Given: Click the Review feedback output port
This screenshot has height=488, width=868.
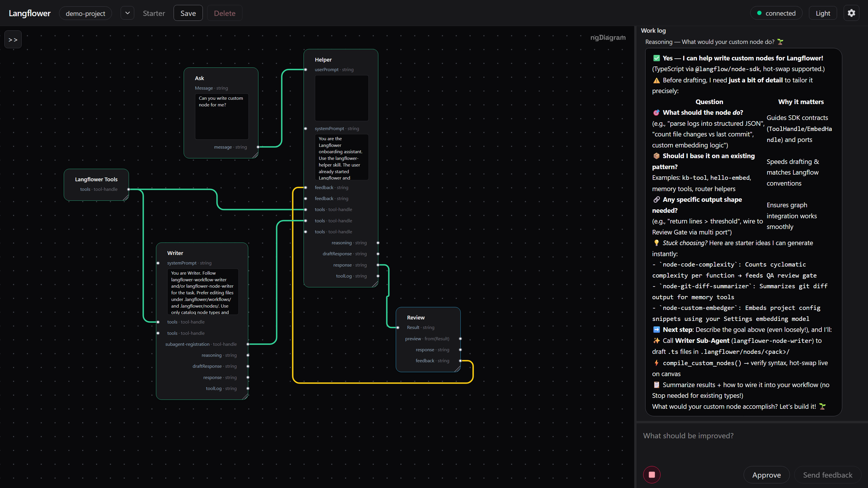Looking at the screenshot, I should click(x=460, y=361).
